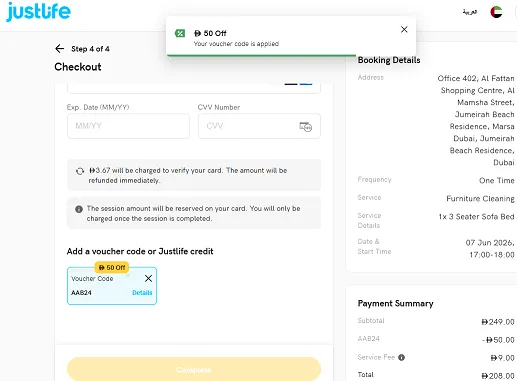The image size is (517, 381).
Task: Click the Total amount 208.00
Action: pos(498,376)
